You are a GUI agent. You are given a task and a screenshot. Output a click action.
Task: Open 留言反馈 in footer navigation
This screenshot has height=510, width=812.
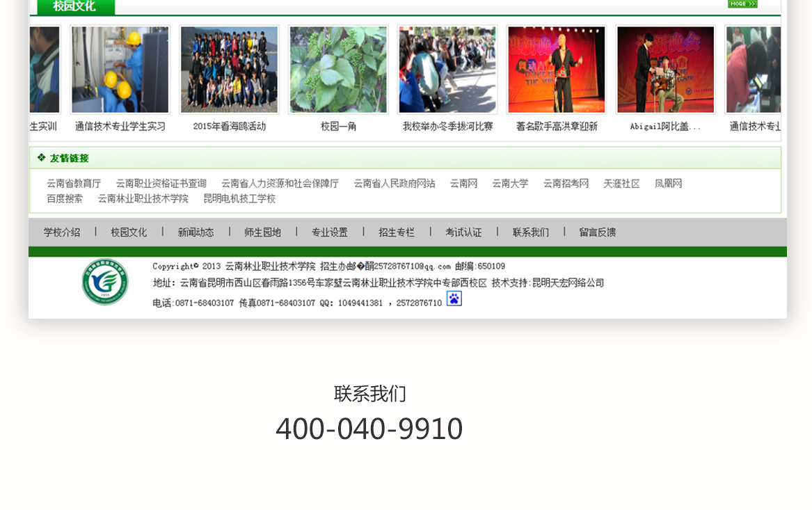(x=597, y=232)
